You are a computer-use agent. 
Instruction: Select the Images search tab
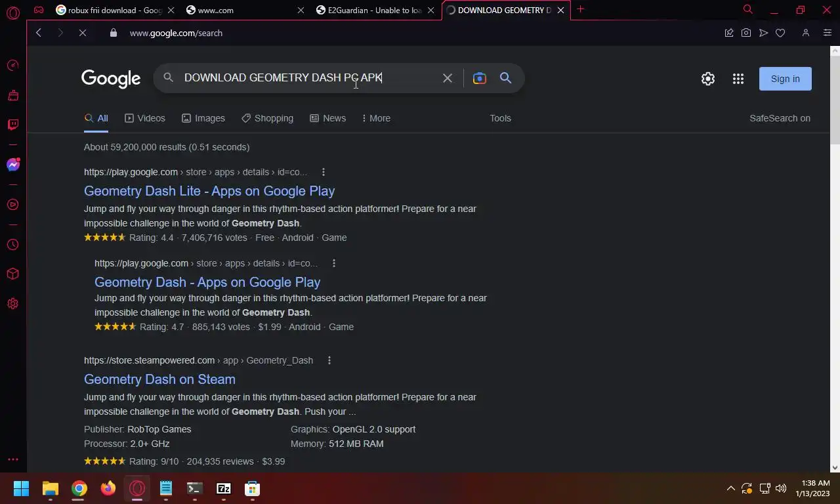(x=203, y=118)
